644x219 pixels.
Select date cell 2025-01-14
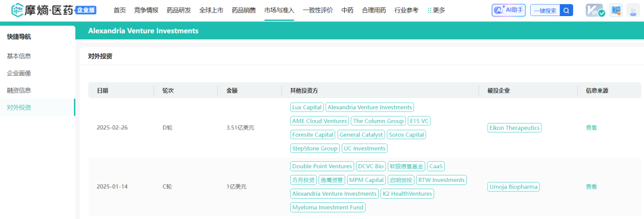click(112, 187)
